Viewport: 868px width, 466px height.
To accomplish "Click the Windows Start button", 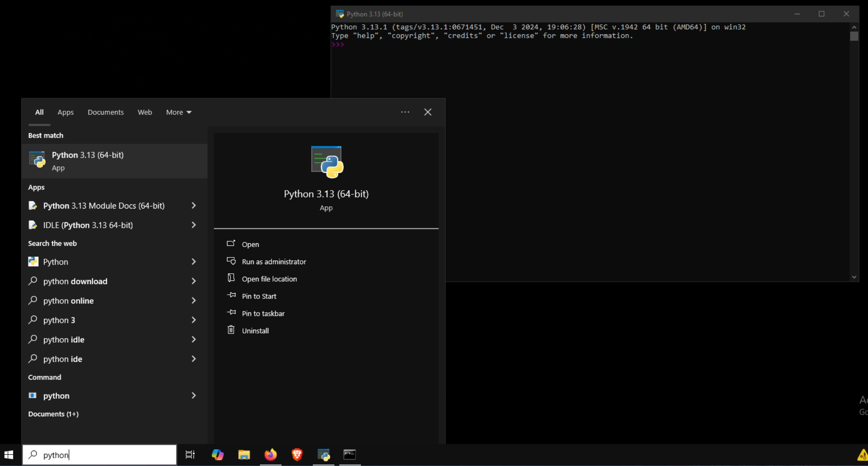I will tap(9, 454).
